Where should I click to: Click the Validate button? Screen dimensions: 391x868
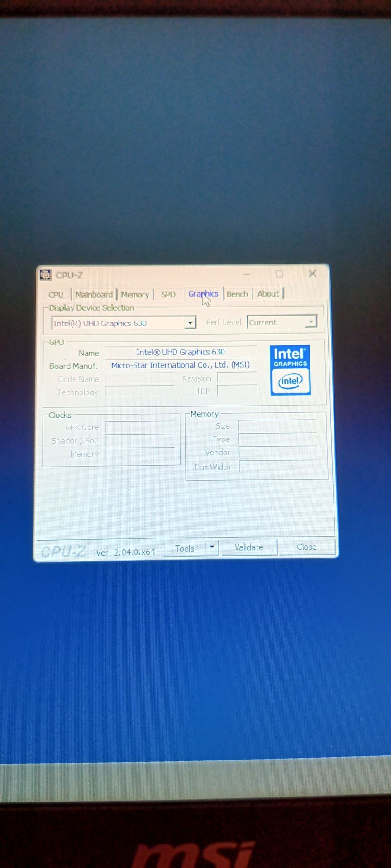click(x=249, y=547)
